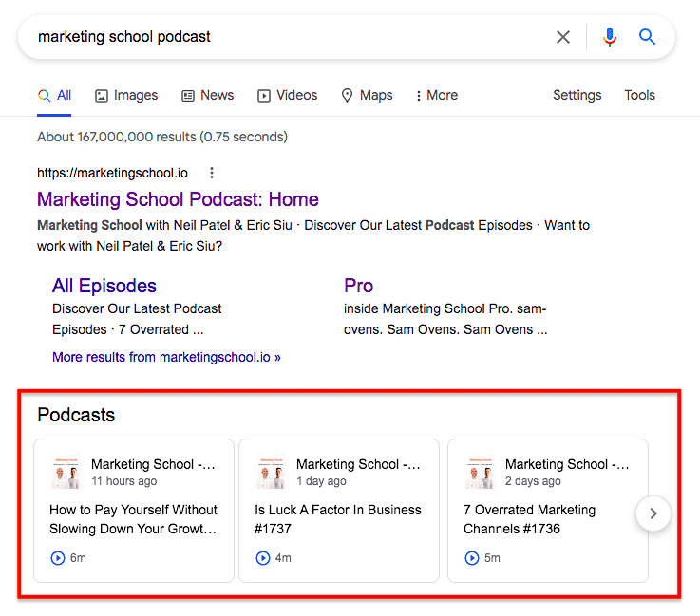Viewport: 700px width, 616px height.
Task: Select the All results tab
Action: pyautogui.click(x=54, y=95)
